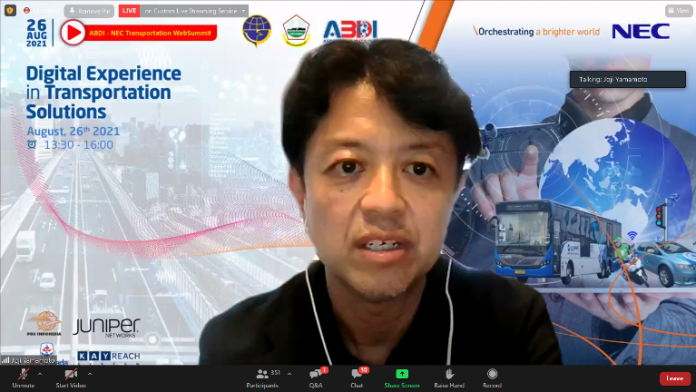The width and height of the screenshot is (696, 392).
Task: Expand audio options arrow next to Unmute
Action: 40,374
